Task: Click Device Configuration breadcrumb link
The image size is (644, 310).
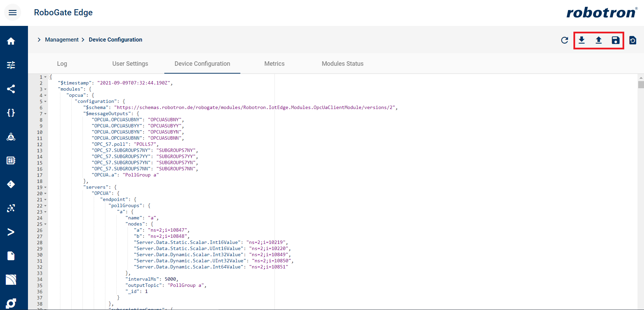Action: 116,40
